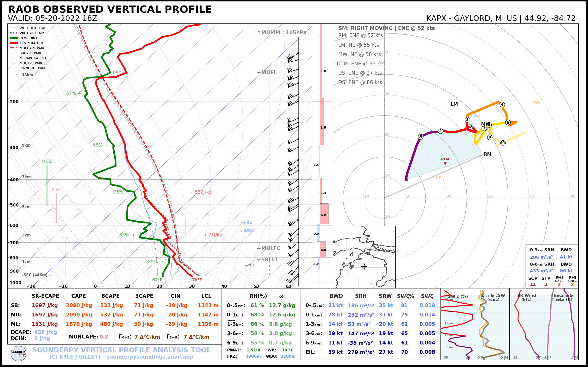Click the 433 m²/s² 0-6km SRH value

coord(541,271)
